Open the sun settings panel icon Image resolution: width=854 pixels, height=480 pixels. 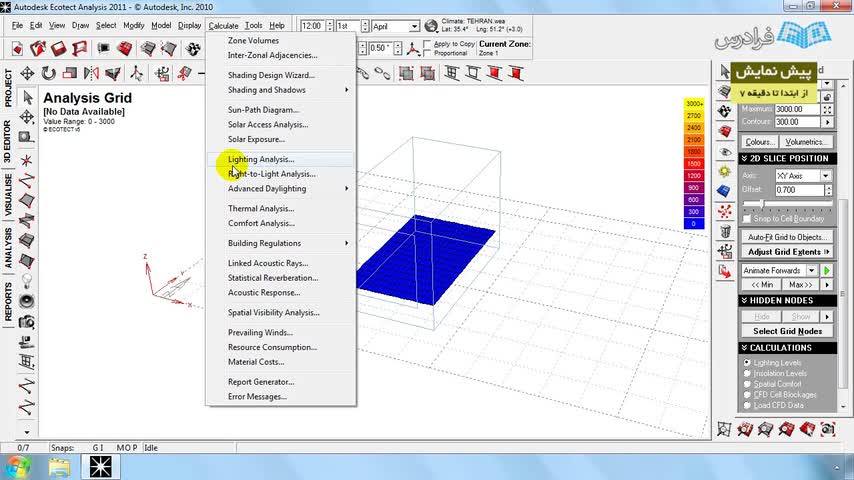pyautogui.click(x=724, y=172)
